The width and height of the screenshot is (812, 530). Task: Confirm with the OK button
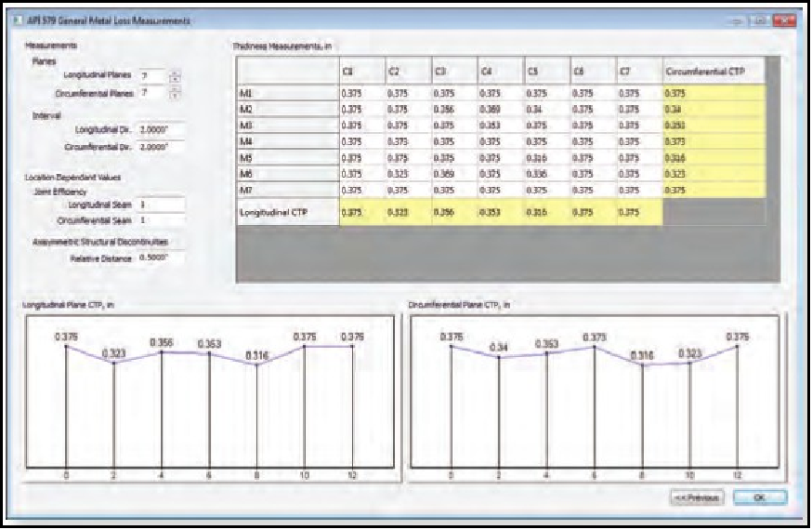759,497
